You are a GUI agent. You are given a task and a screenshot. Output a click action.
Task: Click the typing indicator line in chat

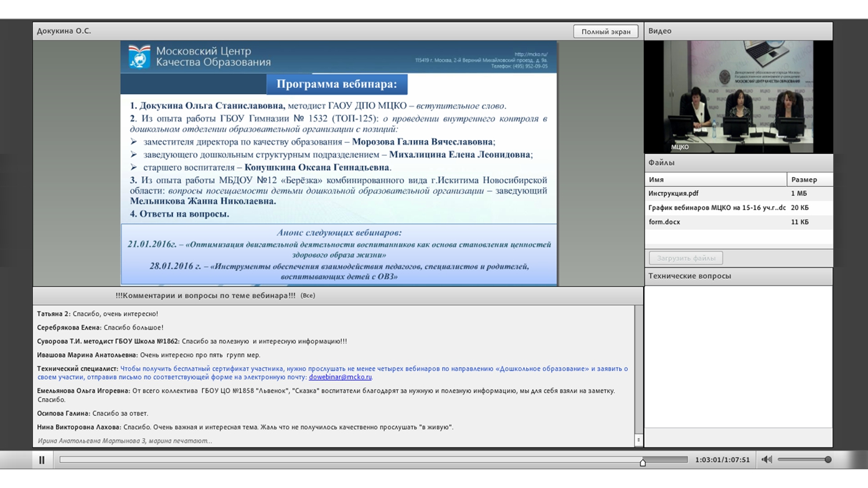pos(125,441)
